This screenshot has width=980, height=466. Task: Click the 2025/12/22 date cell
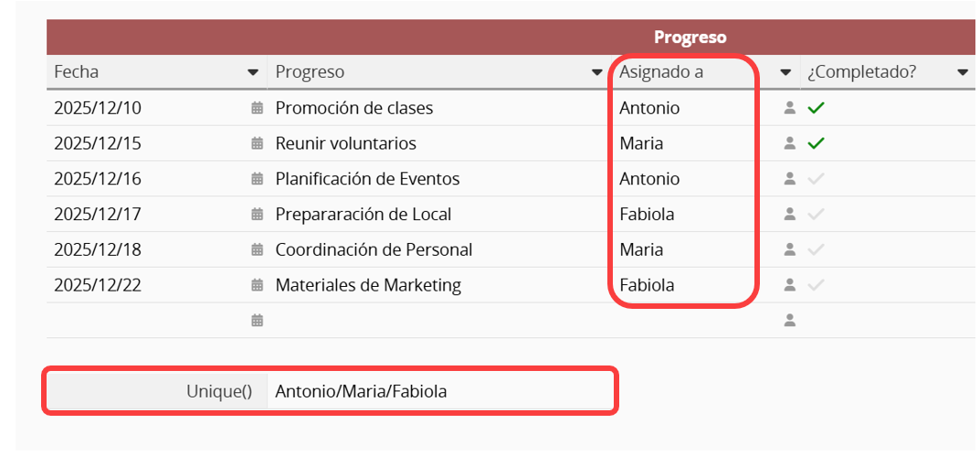pos(98,285)
